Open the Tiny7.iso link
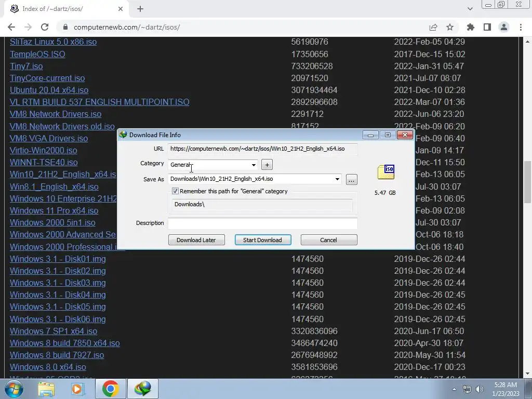The width and height of the screenshot is (532, 399). (26, 66)
